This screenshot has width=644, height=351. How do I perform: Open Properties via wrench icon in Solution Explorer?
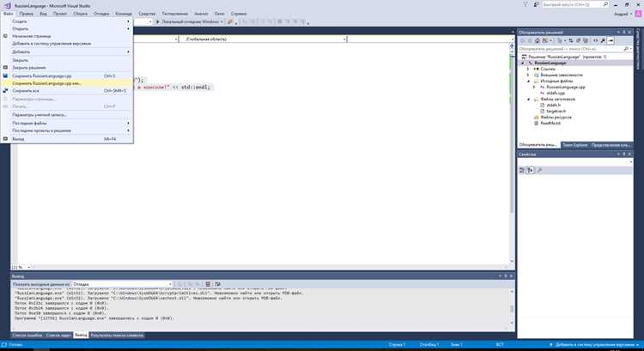(603, 40)
